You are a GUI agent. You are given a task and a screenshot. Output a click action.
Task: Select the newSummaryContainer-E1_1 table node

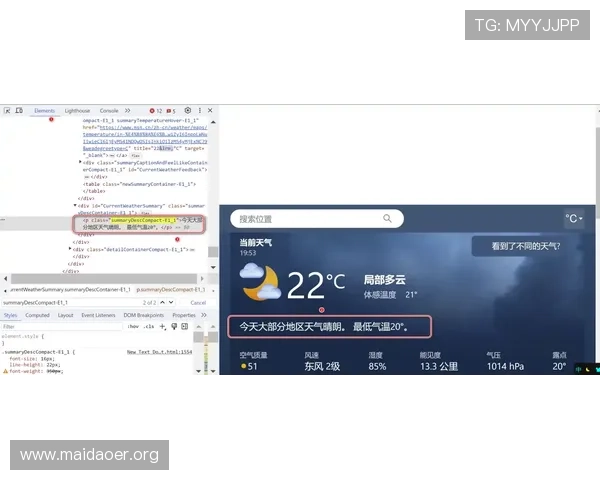coord(140,184)
